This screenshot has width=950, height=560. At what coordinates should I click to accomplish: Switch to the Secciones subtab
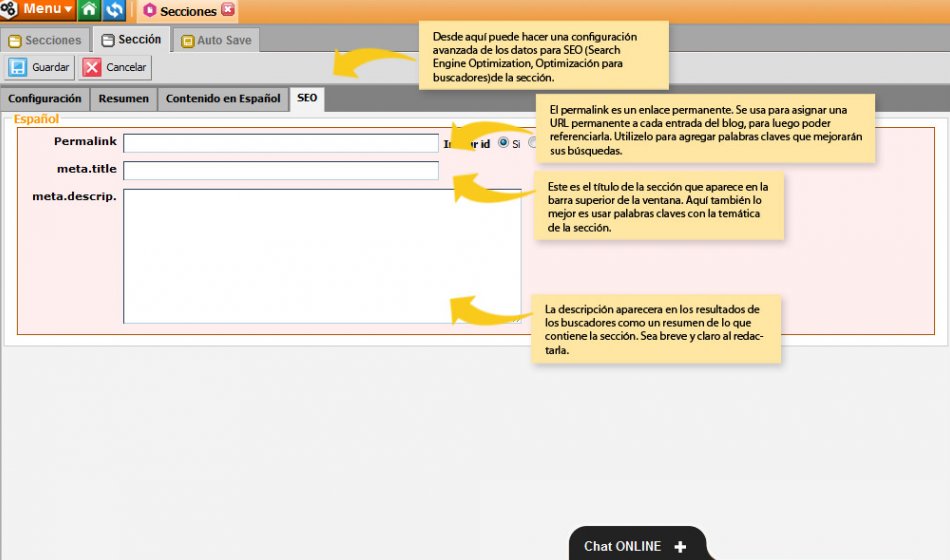click(x=45, y=40)
